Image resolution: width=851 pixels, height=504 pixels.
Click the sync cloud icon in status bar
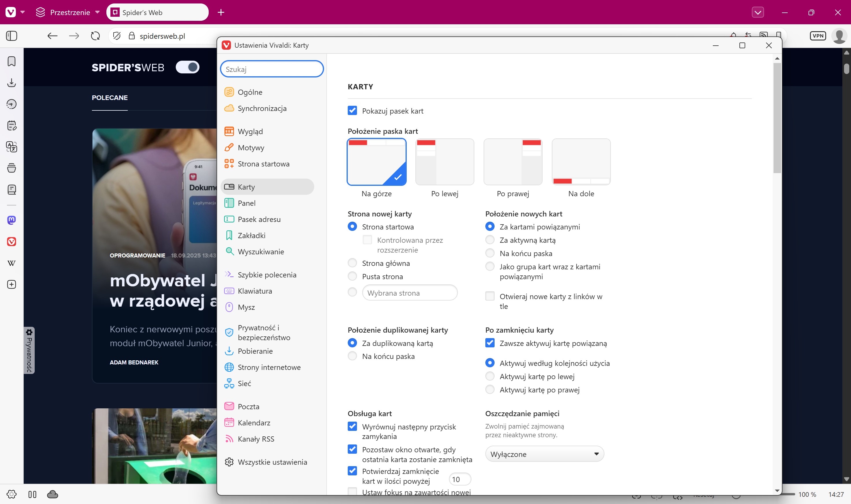[x=52, y=494]
